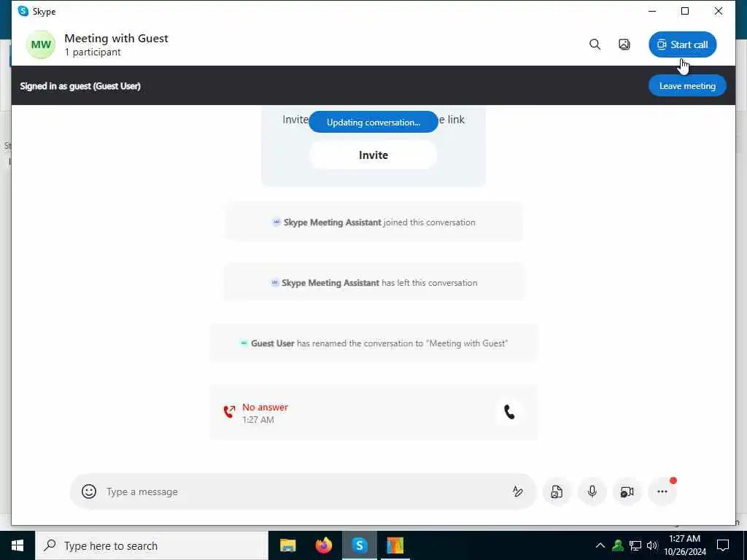Click the red missed call arrow icon
Screen dimensions: 747x560
click(x=229, y=411)
